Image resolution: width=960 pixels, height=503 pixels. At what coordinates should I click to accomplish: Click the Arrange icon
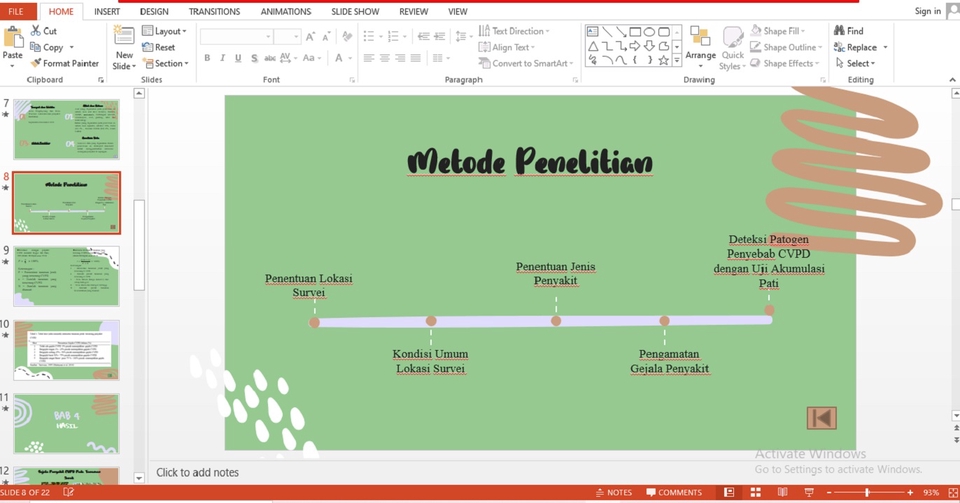(x=700, y=35)
